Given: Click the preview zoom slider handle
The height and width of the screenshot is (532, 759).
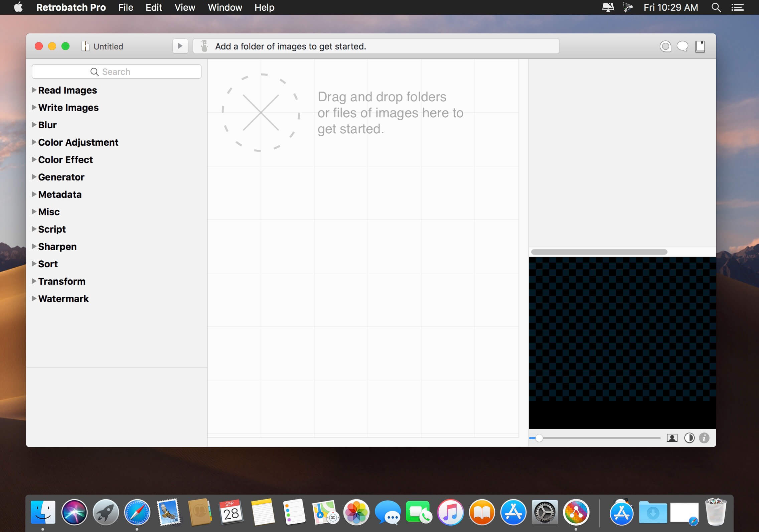Looking at the screenshot, I should (x=539, y=438).
